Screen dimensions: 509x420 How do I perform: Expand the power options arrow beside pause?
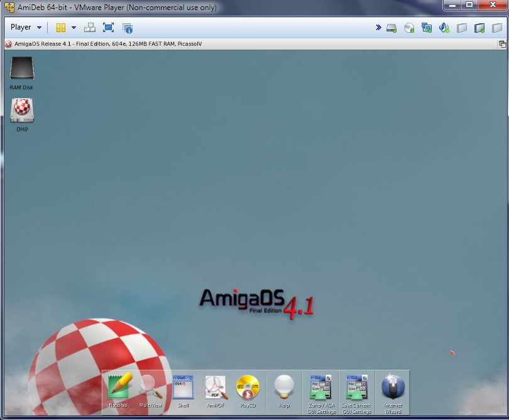coord(74,28)
